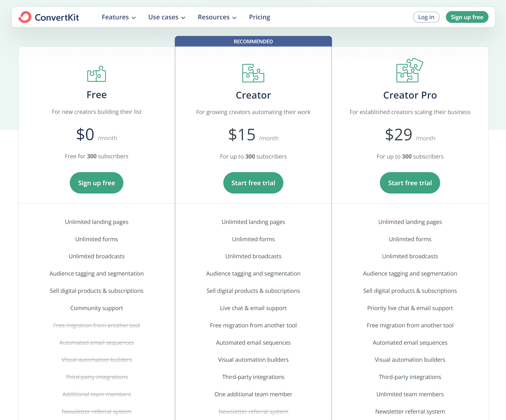Click the Free plan heading
Viewport: 506px width, 420px height.
click(x=97, y=95)
